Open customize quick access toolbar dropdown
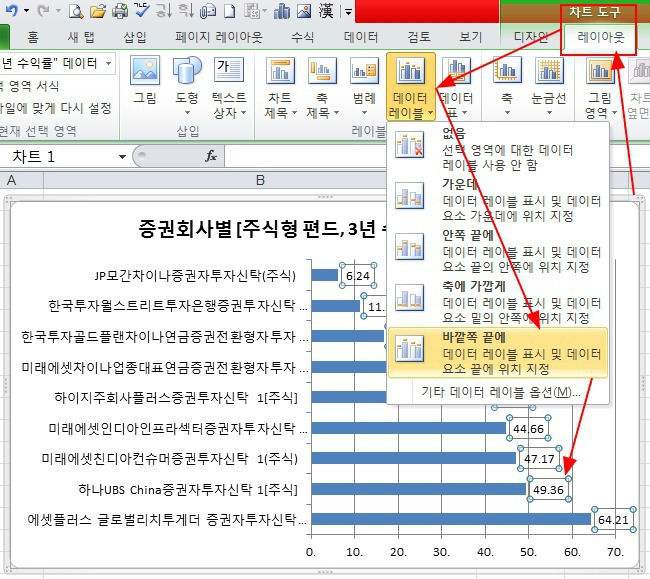 [348, 12]
